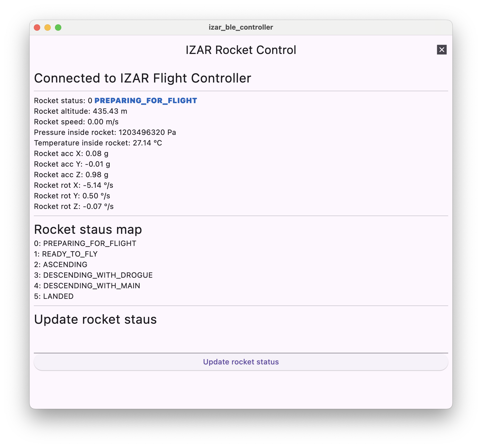482x448 pixels.
Task: Click the dark X disconnect icon
Action: coord(442,50)
